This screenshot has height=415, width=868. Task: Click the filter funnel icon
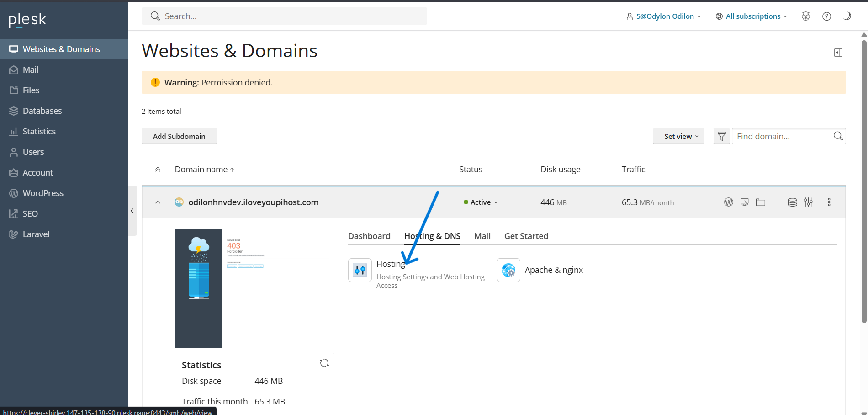click(721, 136)
